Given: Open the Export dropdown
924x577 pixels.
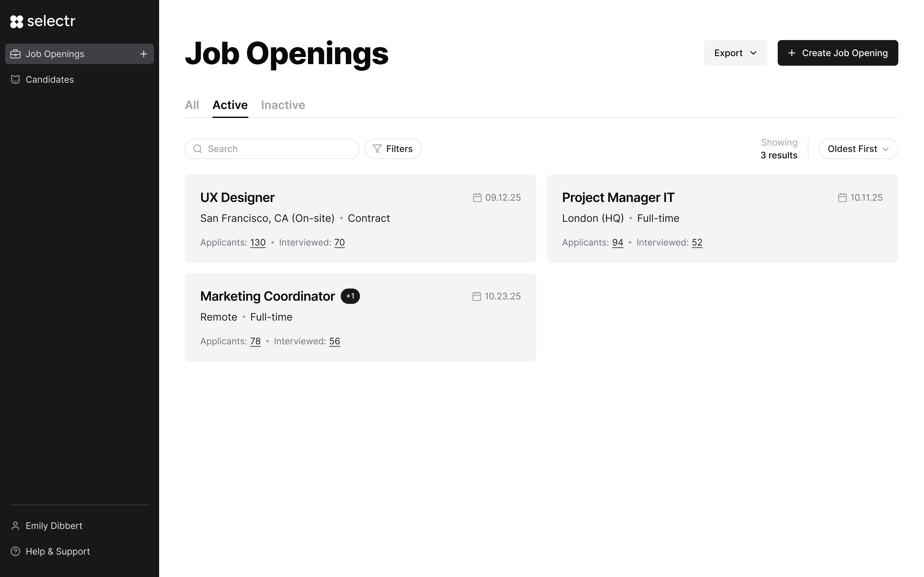Looking at the screenshot, I should coord(735,53).
